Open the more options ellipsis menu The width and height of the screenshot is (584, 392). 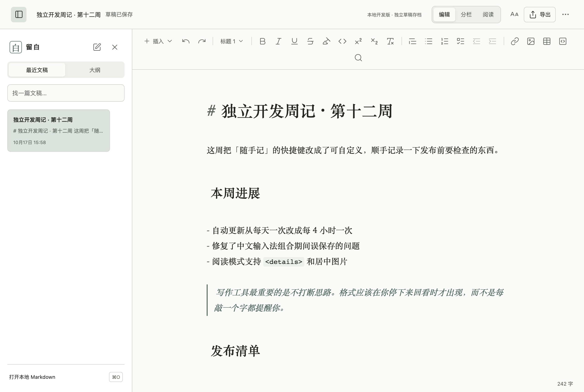click(566, 15)
